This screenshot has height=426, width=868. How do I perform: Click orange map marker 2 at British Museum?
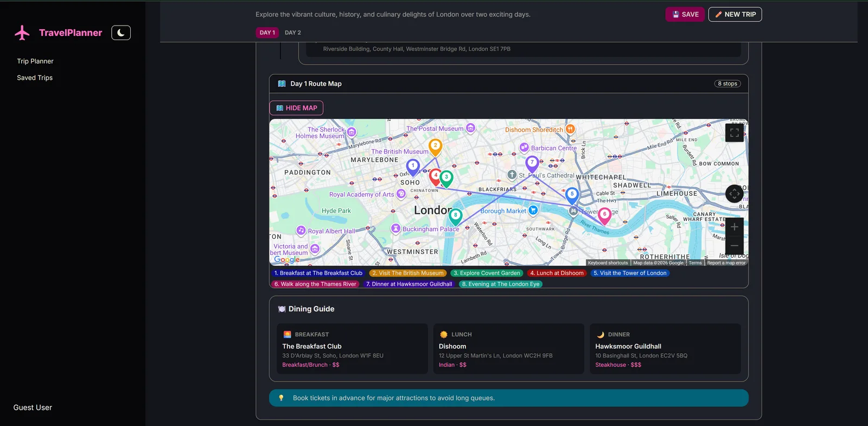pyautogui.click(x=435, y=147)
